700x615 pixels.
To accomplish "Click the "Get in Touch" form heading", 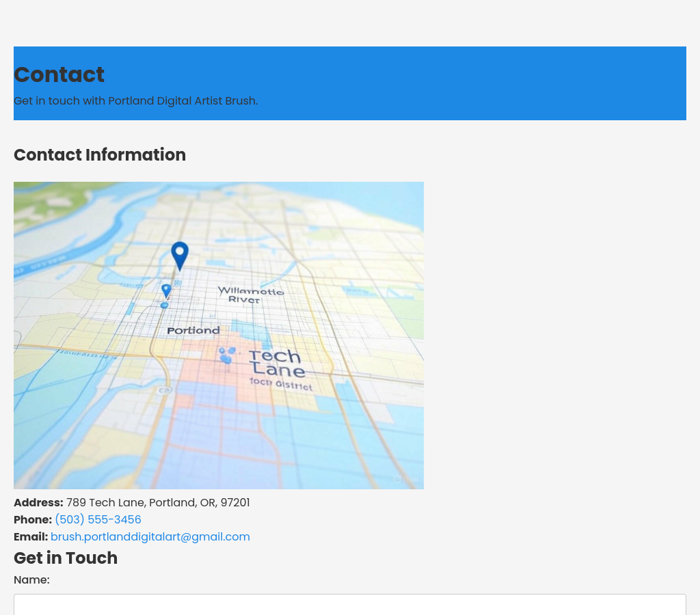I will [x=66, y=558].
